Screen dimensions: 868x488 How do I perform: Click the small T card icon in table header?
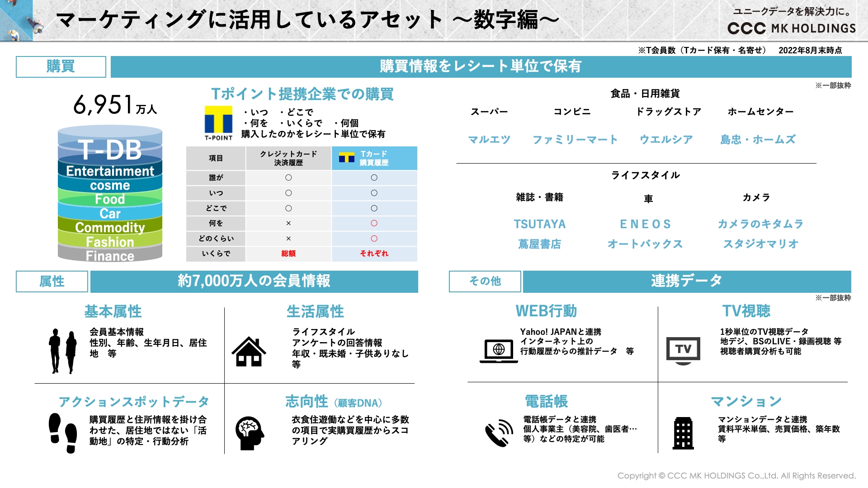pos(347,158)
